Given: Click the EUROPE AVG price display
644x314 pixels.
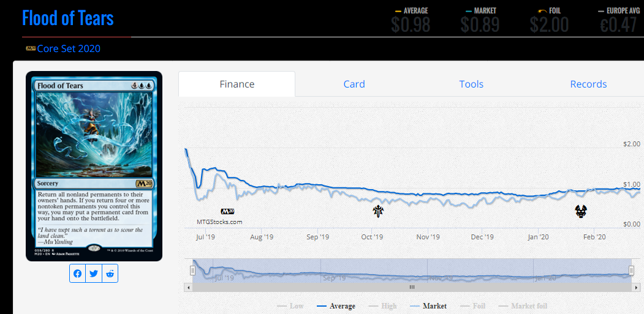Looking at the screenshot, I should [x=618, y=20].
